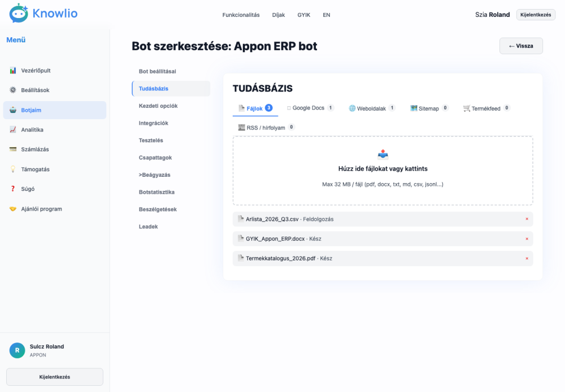This screenshot has height=392, width=565.
Task: Click the Számlázás card icon
Action: pyautogui.click(x=13, y=149)
